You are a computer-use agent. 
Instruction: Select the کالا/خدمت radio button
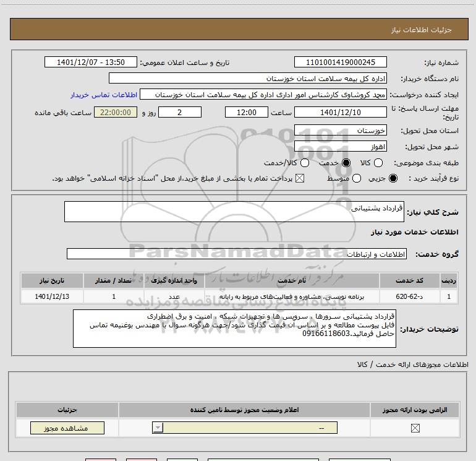[x=305, y=163]
